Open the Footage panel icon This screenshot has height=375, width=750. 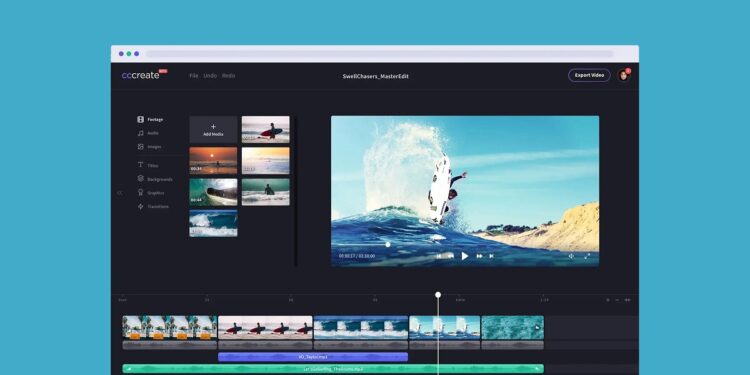point(141,120)
